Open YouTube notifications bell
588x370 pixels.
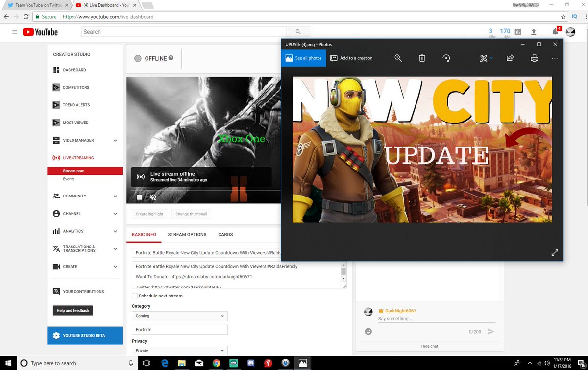coord(555,32)
